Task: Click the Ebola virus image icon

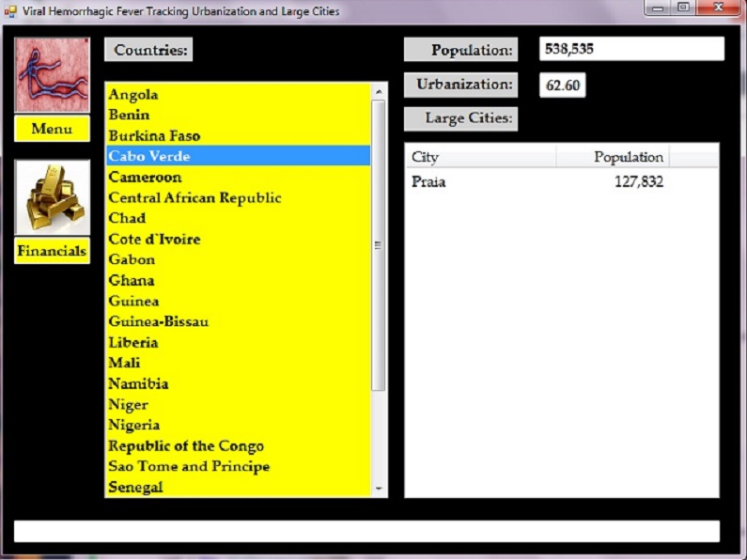Action: 52,75
